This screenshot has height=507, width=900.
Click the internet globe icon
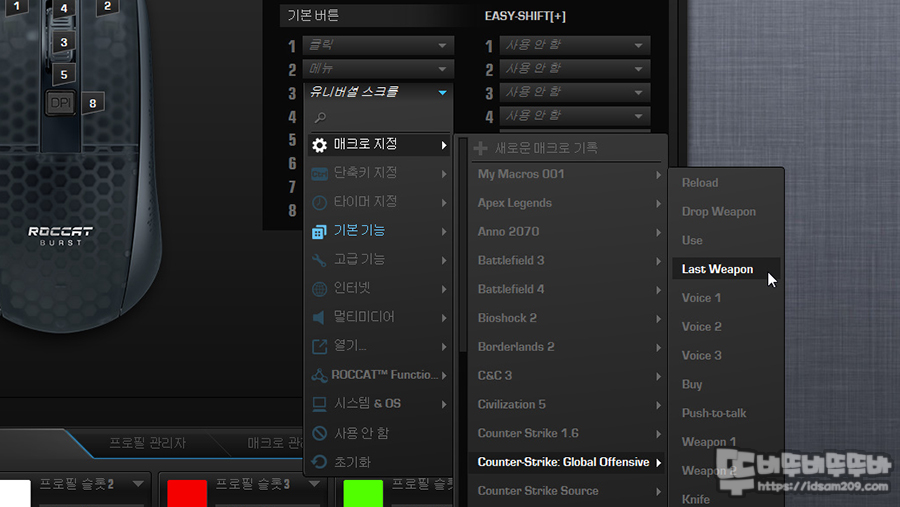coord(319,289)
